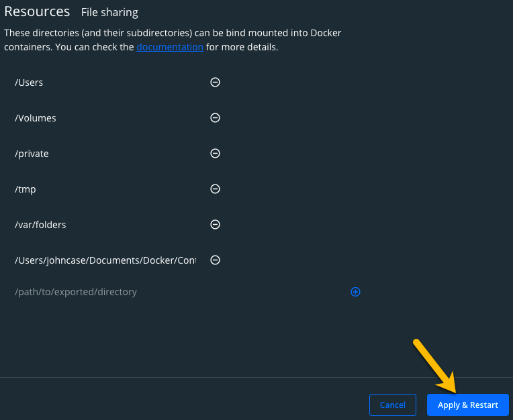The width and height of the screenshot is (513, 420).
Task: Remove the /tmp shared directory
Action: (x=215, y=189)
